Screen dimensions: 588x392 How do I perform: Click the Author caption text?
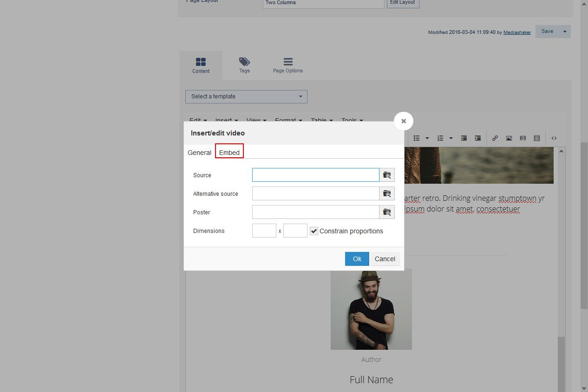tap(371, 360)
